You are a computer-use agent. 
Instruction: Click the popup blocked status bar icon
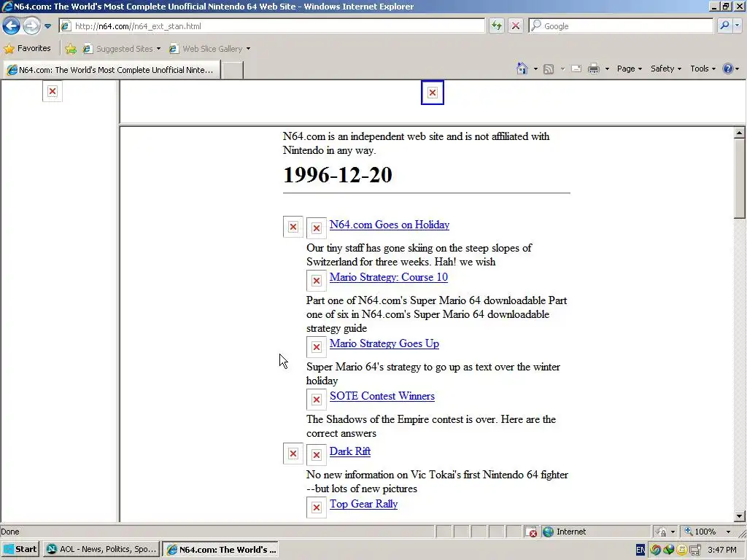pyautogui.click(x=531, y=532)
